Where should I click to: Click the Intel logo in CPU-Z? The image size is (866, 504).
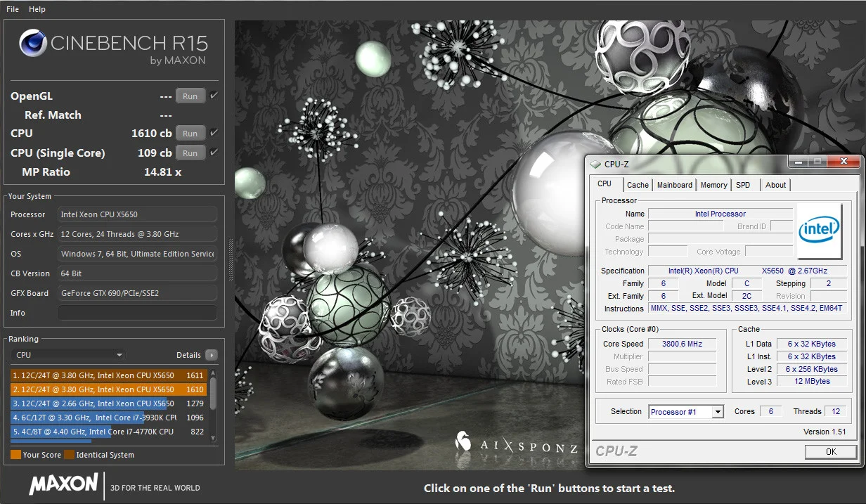click(819, 231)
